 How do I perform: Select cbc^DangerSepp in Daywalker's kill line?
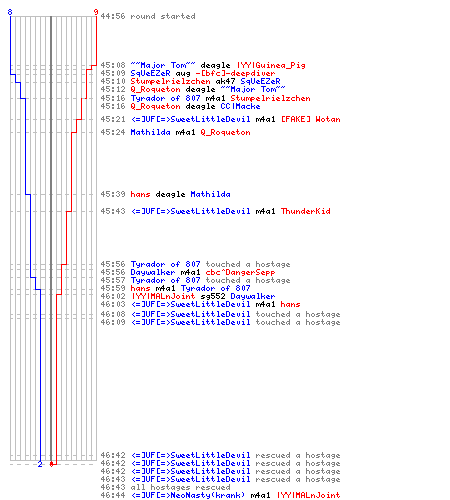click(x=240, y=272)
